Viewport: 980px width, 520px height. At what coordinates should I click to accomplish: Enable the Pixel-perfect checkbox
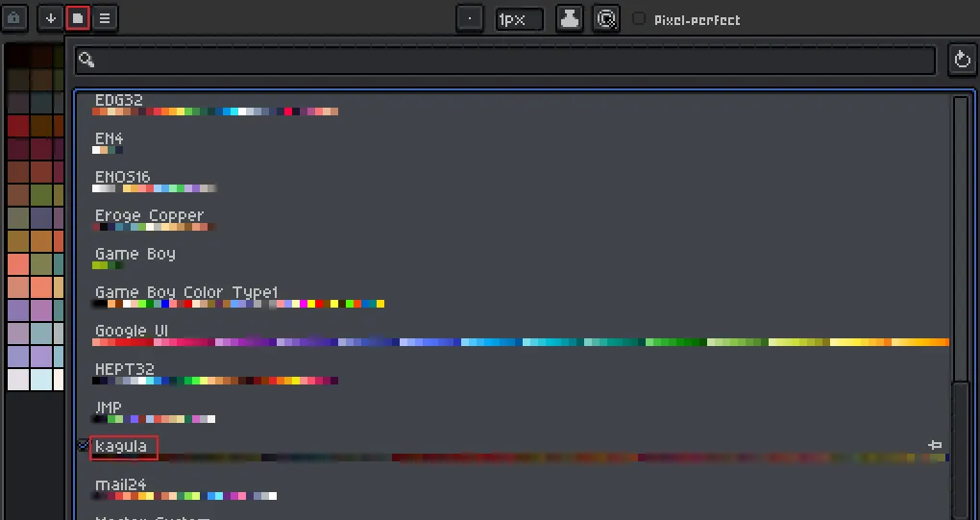pos(639,19)
